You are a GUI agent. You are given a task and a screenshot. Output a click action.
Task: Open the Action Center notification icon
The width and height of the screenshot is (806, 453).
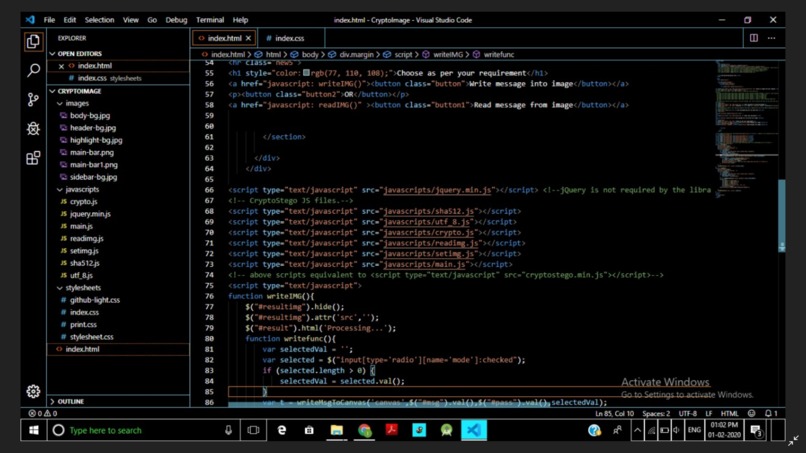[756, 431]
